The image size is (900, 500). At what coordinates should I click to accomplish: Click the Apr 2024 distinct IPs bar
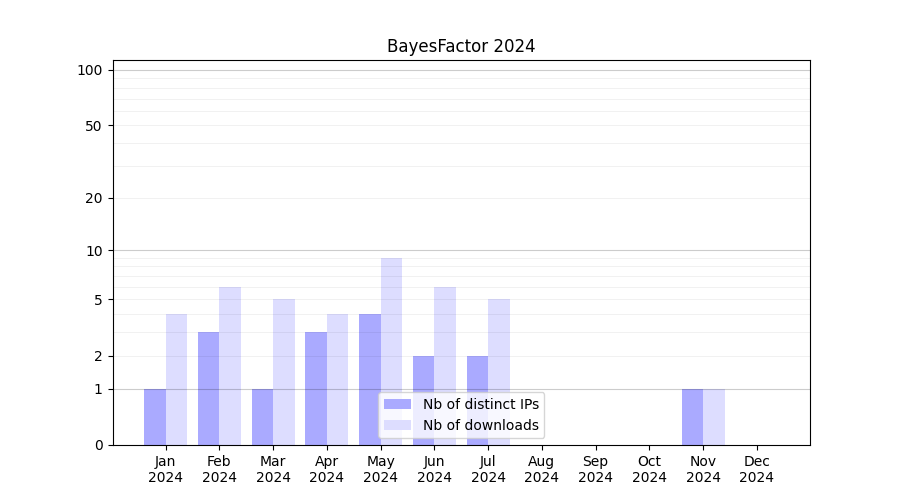(x=316, y=388)
